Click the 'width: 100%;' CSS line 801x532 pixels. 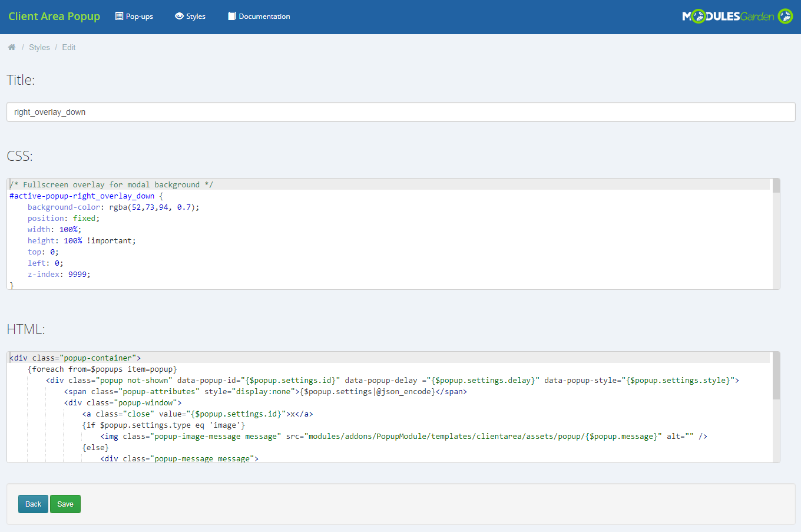click(x=55, y=229)
